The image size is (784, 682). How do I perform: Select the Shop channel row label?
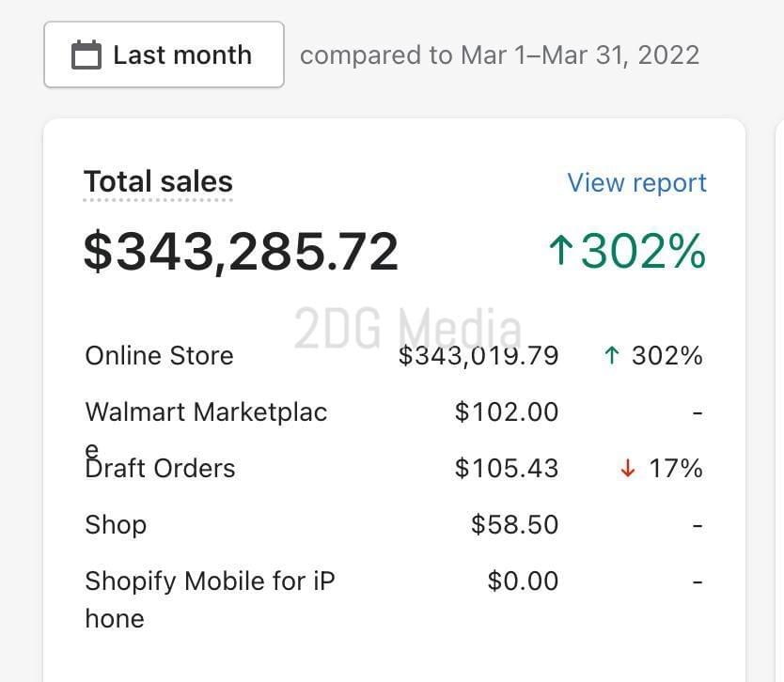pyautogui.click(x=116, y=525)
